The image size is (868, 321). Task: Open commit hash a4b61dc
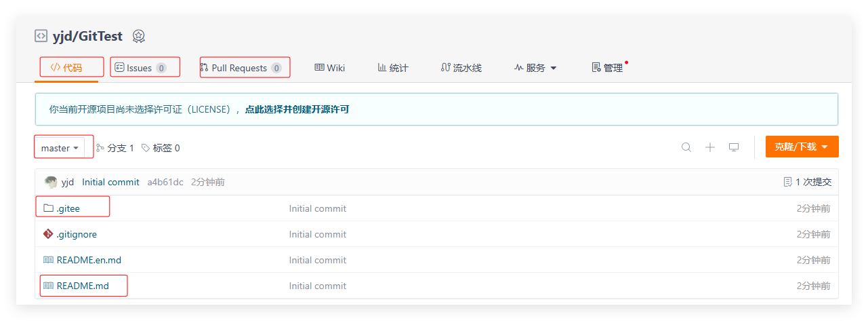(x=165, y=182)
